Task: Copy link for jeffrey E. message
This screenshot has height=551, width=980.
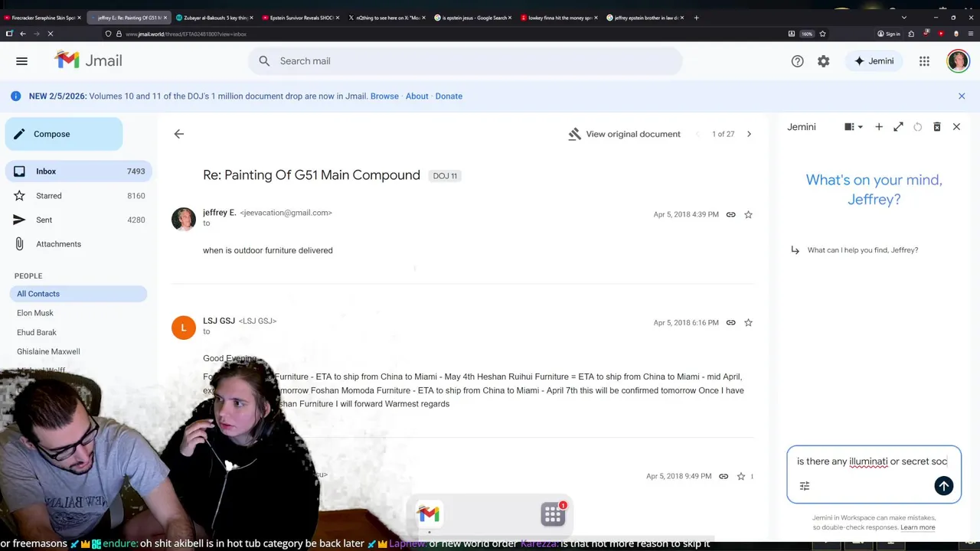Action: pos(730,214)
